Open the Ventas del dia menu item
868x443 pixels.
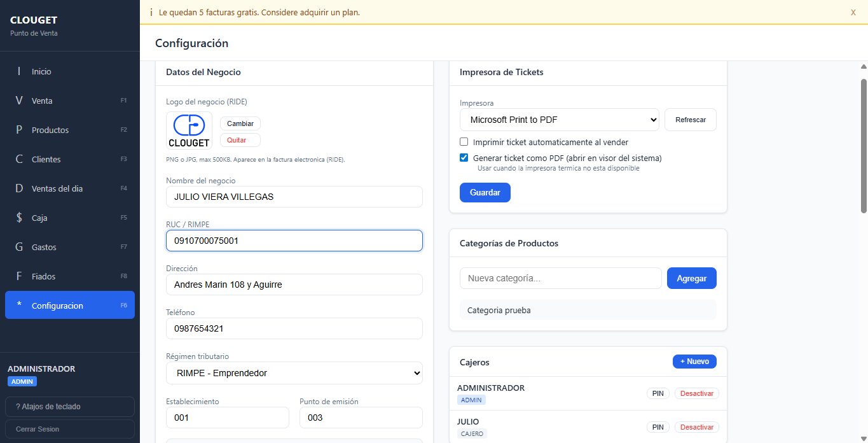click(57, 188)
